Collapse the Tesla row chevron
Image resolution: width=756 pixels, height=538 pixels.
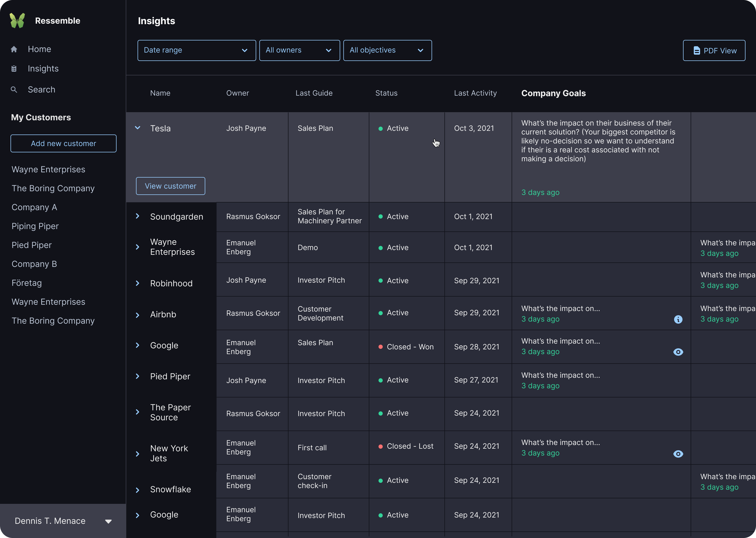138,128
